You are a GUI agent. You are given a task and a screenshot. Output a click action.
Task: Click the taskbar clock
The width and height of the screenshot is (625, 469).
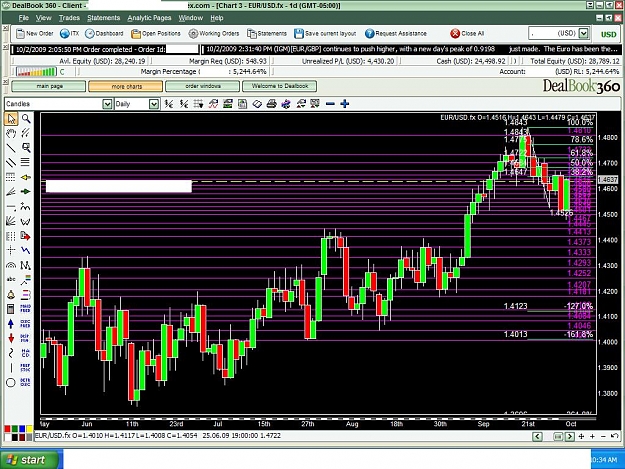point(606,460)
